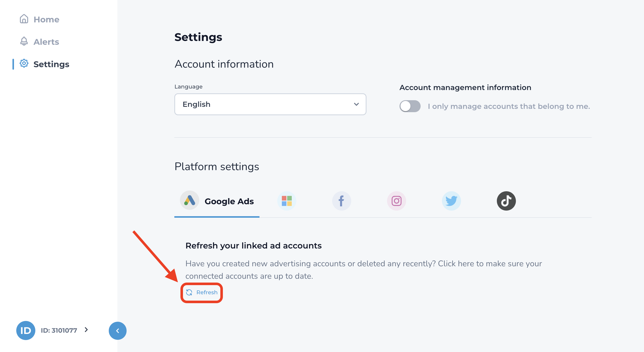Click the Alerts bell icon
This screenshot has height=352, width=644.
coord(24,42)
